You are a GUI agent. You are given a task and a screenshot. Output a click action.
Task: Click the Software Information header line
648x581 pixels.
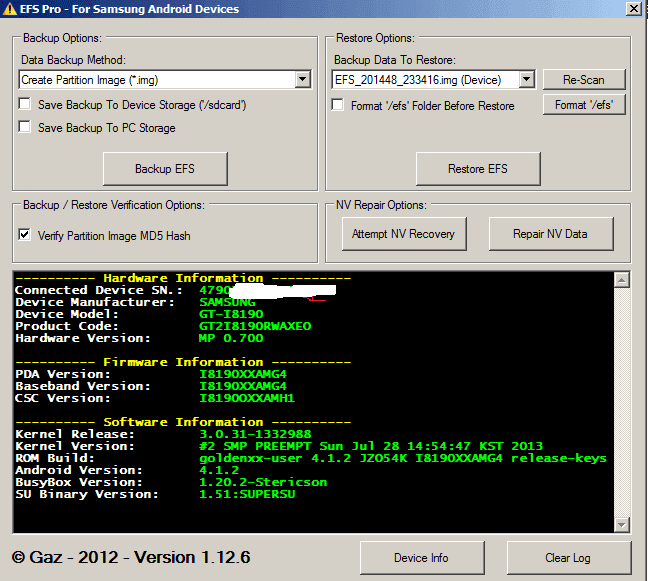[183, 422]
